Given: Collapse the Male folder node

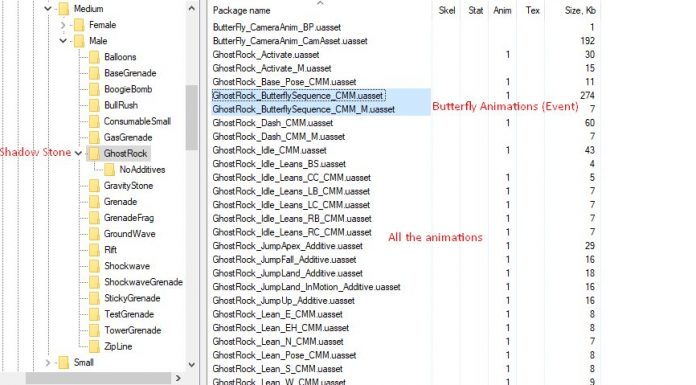Looking at the screenshot, I should [x=63, y=41].
